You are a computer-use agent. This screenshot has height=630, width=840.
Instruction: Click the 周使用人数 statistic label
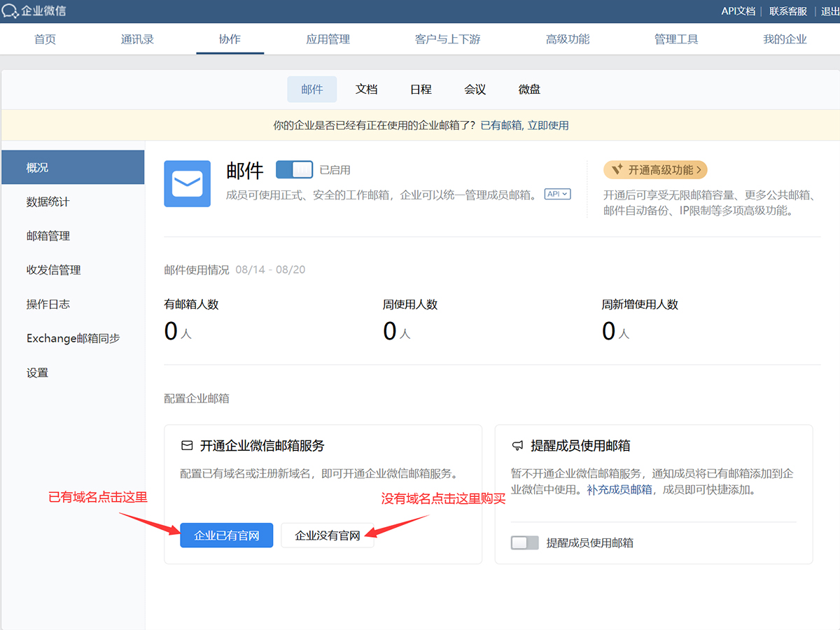coord(410,304)
